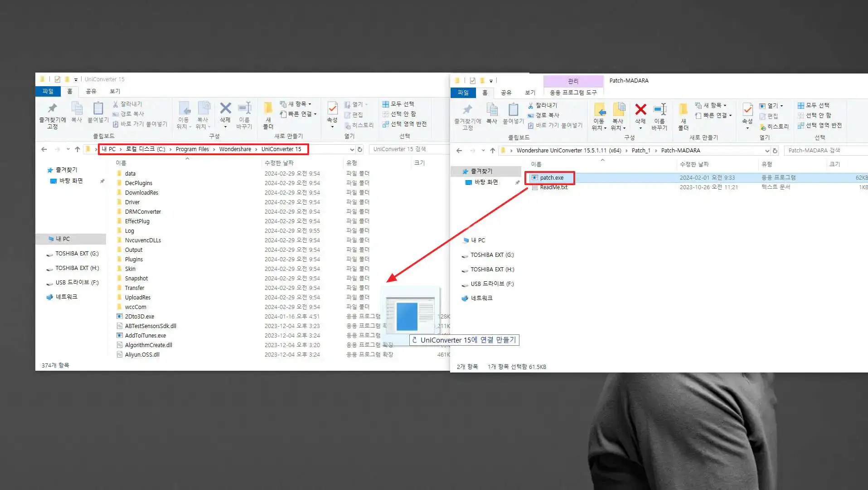868x490 pixels.
Task: Click Program Files breadcrumb in address bar
Action: 192,149
